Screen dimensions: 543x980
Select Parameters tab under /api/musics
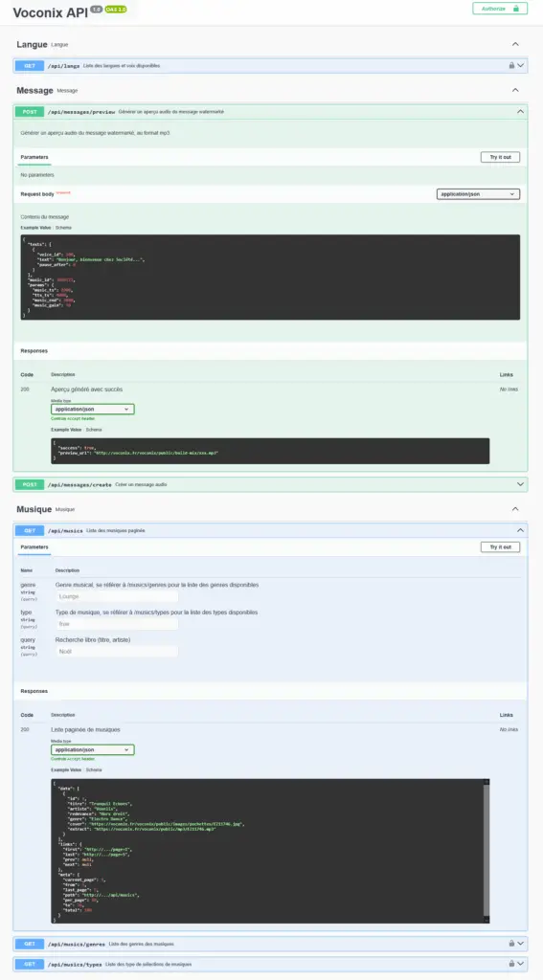(34, 546)
